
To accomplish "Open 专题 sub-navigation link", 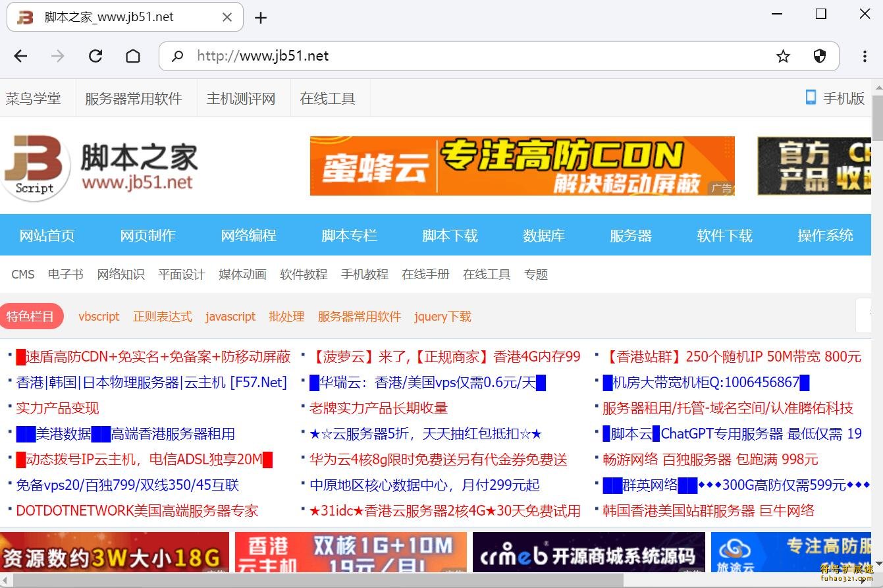I will click(536, 275).
